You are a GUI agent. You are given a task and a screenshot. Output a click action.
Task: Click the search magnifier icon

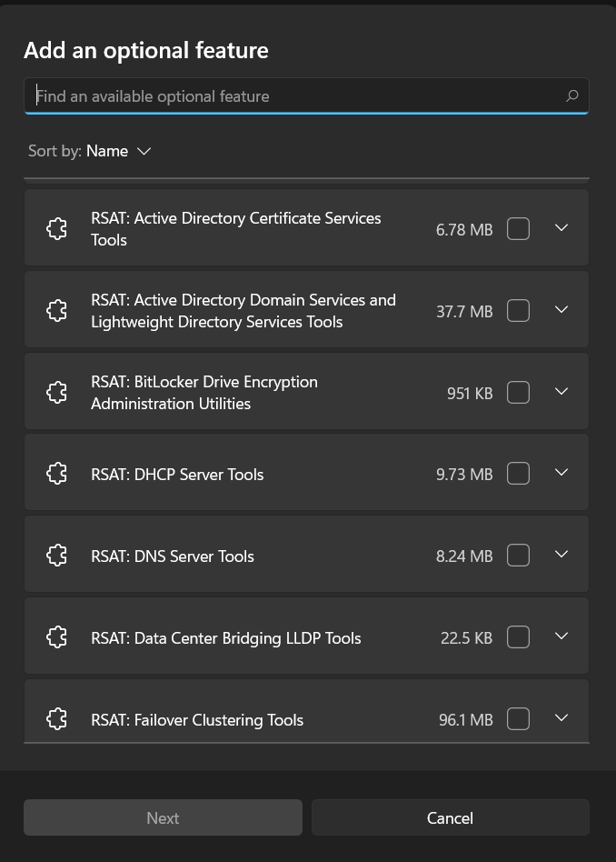click(x=571, y=95)
